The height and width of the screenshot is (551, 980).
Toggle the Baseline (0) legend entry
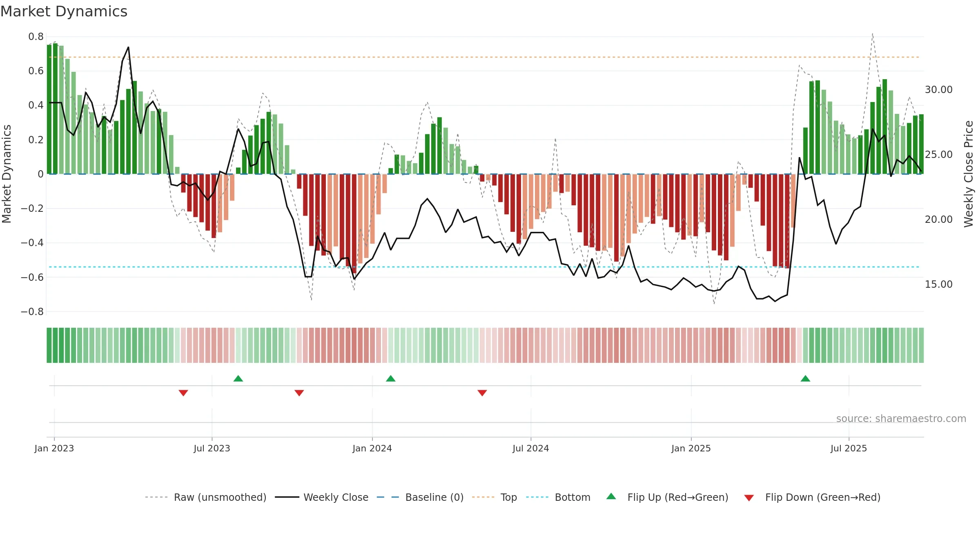pos(420,497)
